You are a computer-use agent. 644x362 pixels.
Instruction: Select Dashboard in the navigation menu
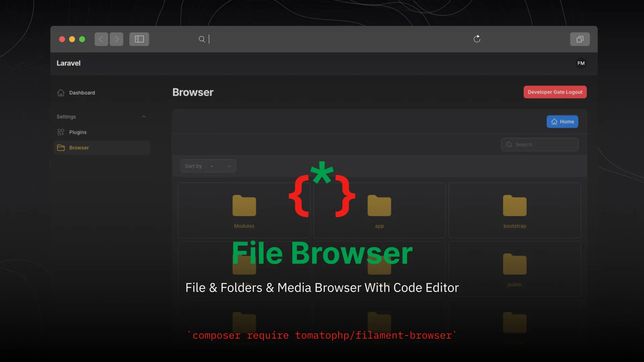click(x=82, y=93)
